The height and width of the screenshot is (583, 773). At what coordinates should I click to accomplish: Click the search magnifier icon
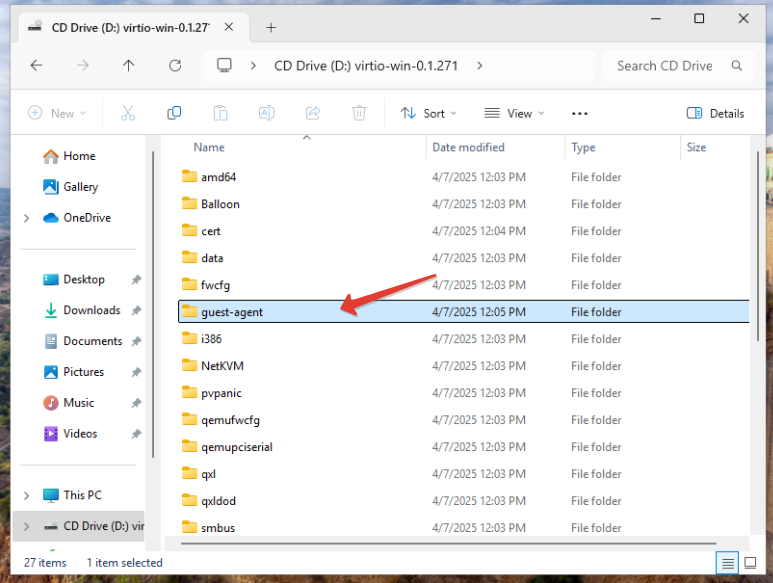coord(737,66)
